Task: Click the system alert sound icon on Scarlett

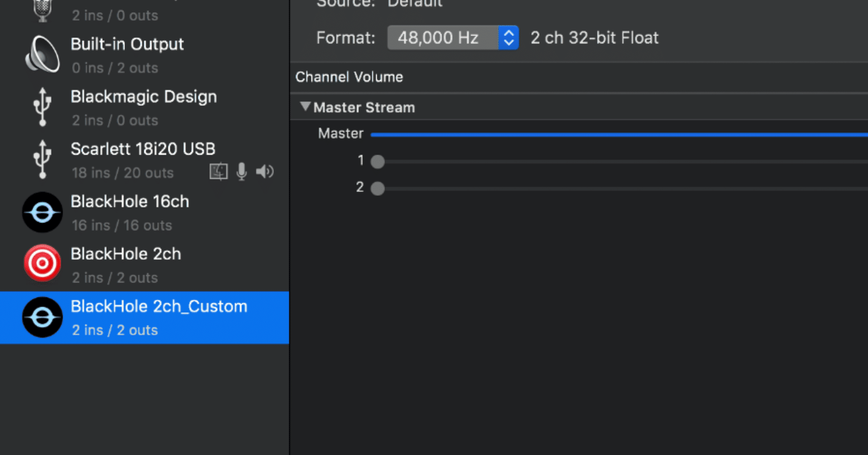Action: point(218,171)
